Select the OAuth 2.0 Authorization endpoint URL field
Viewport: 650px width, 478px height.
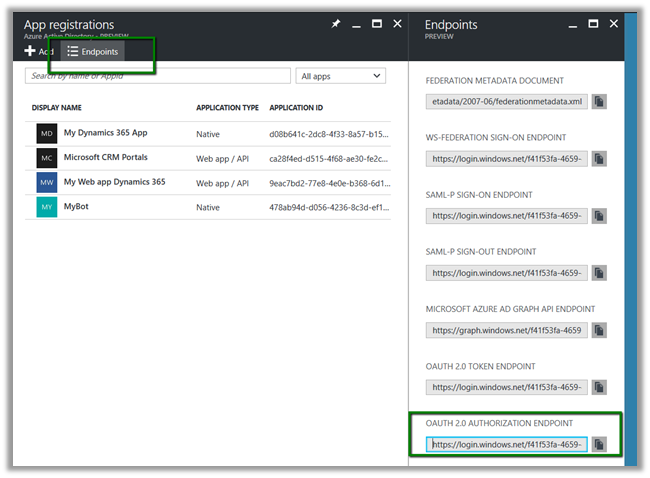coord(507,444)
